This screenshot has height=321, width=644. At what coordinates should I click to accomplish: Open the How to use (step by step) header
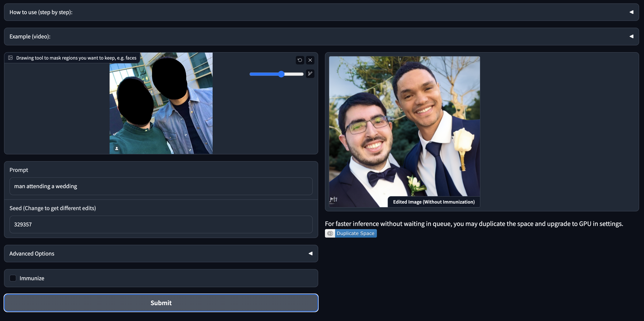click(41, 12)
